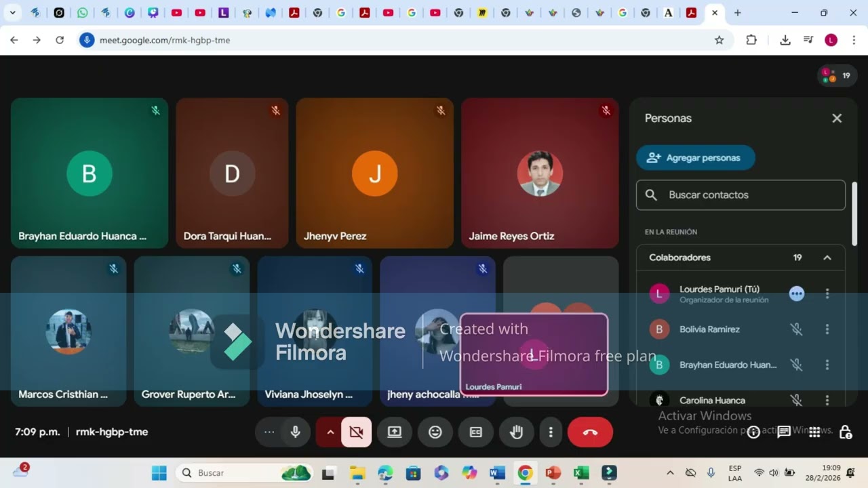The image size is (868, 488).
Task: Open more actions for Carolina Huanca
Action: tap(827, 401)
